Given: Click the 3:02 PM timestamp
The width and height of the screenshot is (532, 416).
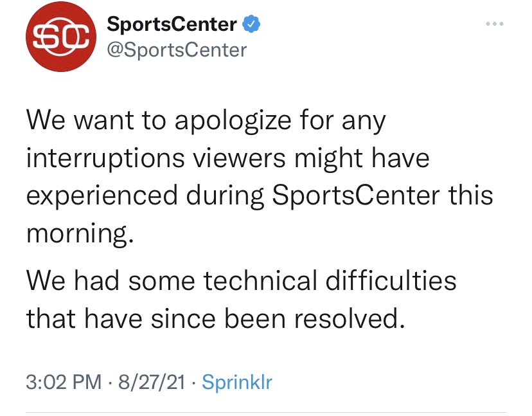Looking at the screenshot, I should [64, 382].
